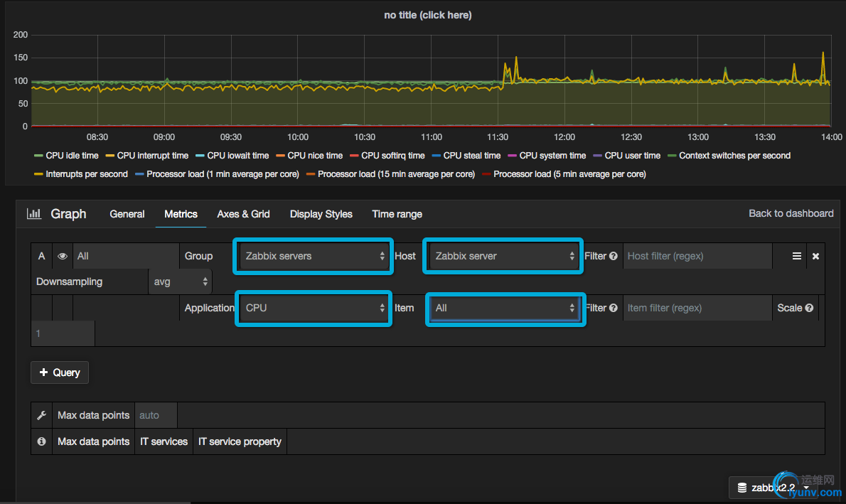Open the Downsampling avg dropdown

point(180,282)
